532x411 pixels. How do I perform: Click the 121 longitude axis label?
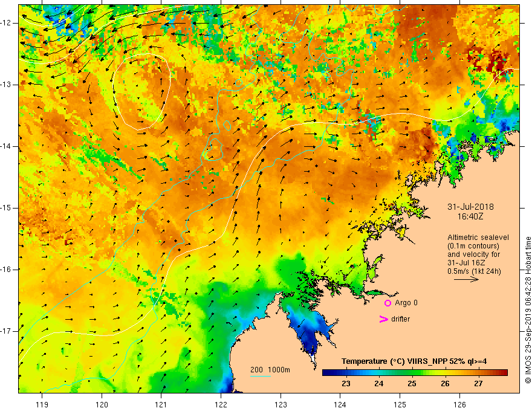coord(161,404)
